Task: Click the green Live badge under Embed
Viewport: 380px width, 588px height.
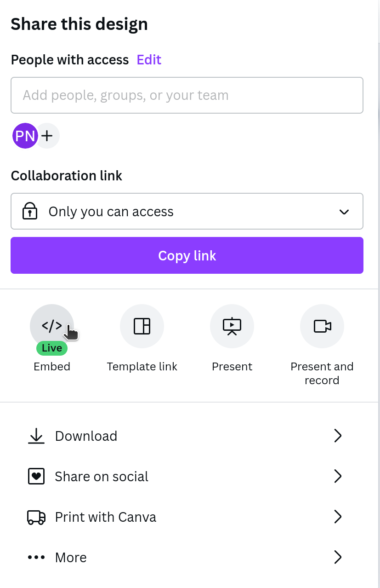Action: coord(51,348)
